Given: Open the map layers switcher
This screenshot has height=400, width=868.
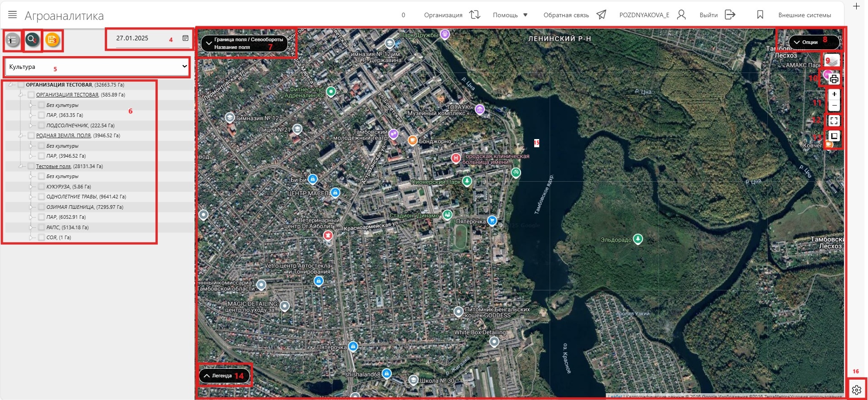Looking at the screenshot, I should pos(833,61).
